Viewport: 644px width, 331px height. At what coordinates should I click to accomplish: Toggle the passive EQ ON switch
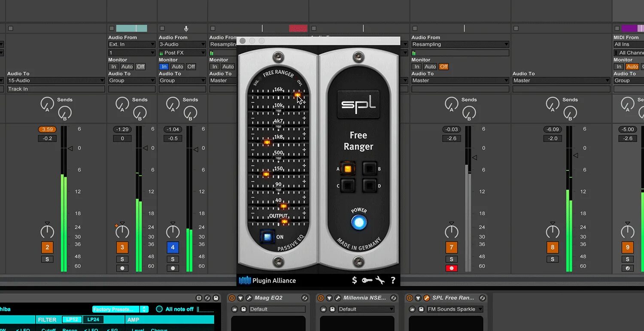[x=267, y=237]
